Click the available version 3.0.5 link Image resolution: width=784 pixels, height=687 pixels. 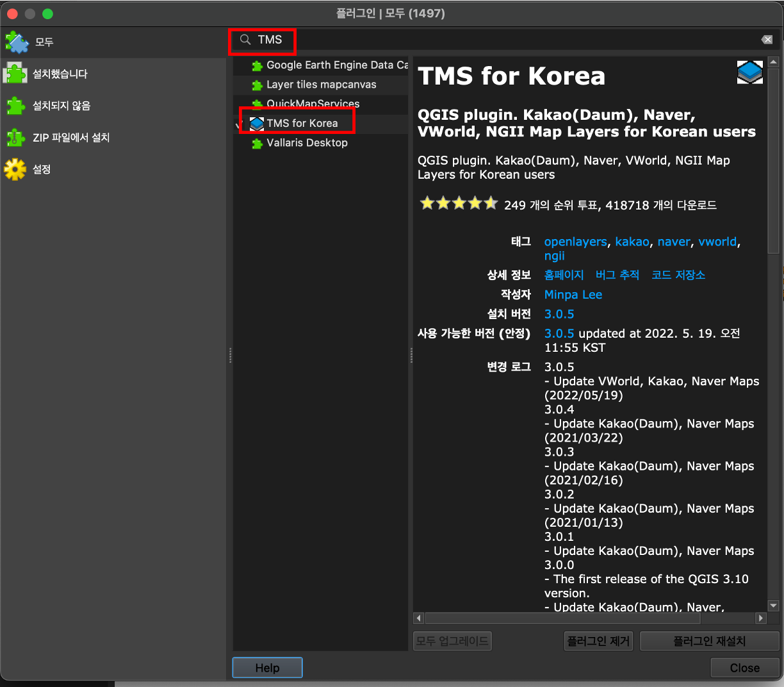pyautogui.click(x=559, y=333)
